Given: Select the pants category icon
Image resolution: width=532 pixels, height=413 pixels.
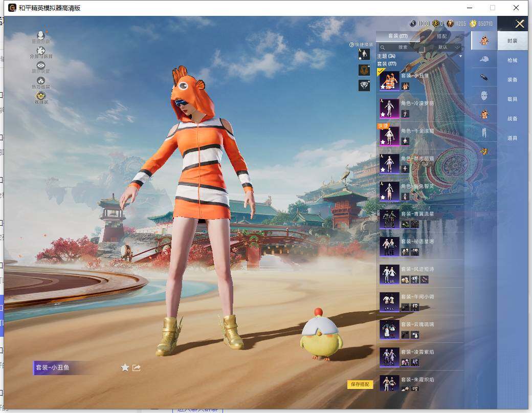Looking at the screenshot, I should [484, 133].
